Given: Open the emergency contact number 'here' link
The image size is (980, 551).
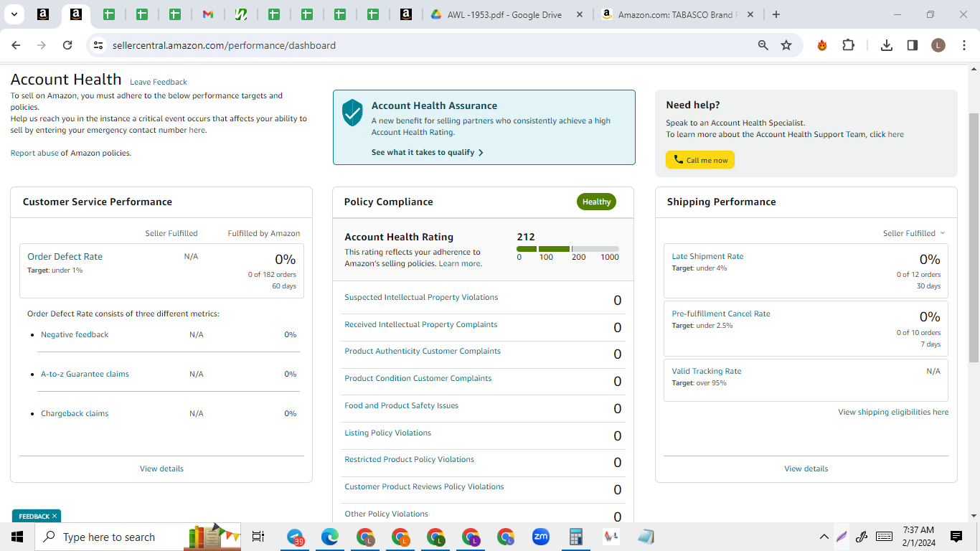Looking at the screenshot, I should tap(197, 131).
